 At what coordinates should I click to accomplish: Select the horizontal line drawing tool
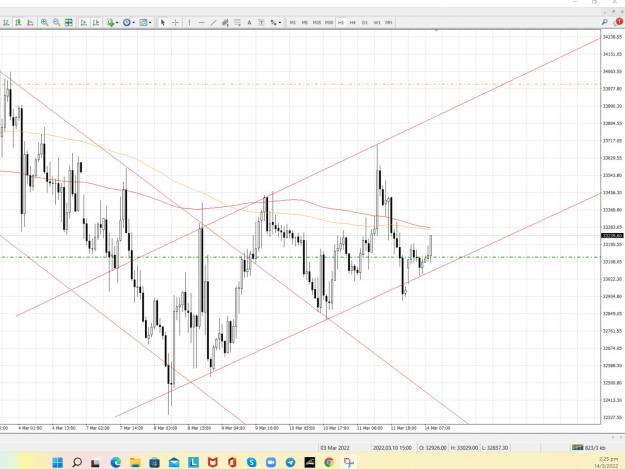pos(201,23)
